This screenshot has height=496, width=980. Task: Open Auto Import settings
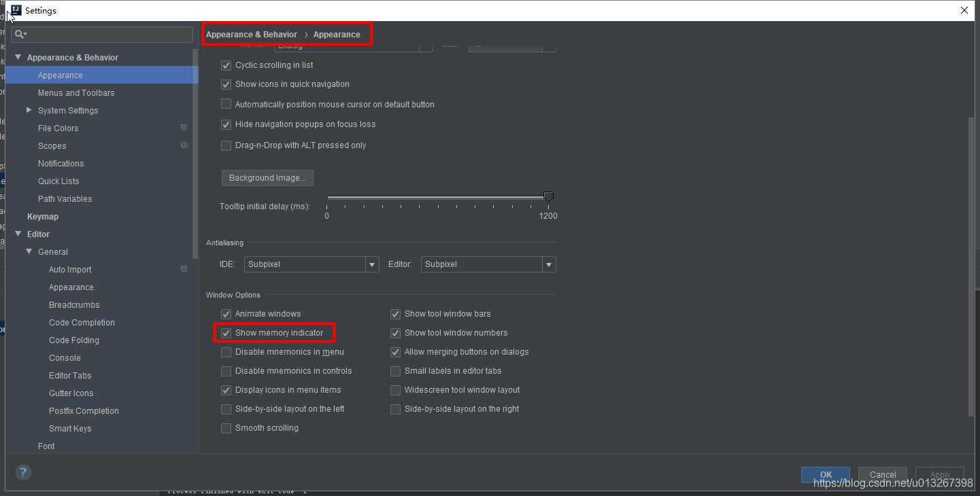pos(70,270)
